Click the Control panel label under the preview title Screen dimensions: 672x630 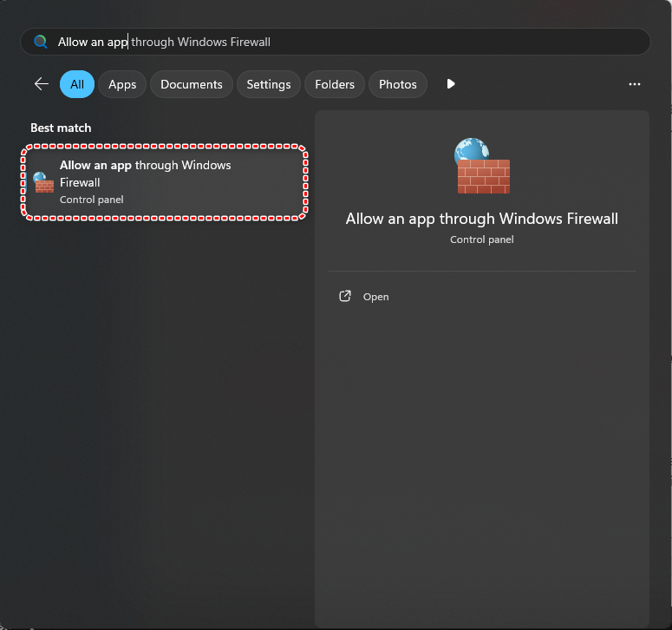click(482, 240)
